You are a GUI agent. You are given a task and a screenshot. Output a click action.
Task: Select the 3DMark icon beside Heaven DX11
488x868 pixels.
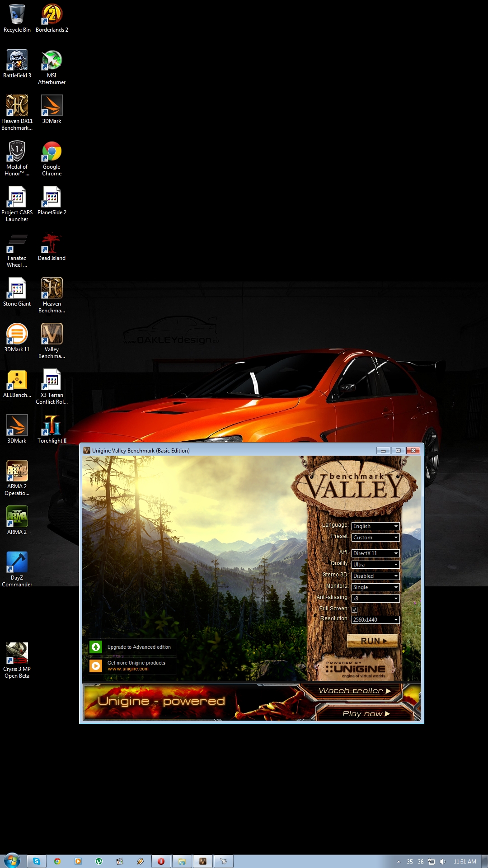click(x=52, y=110)
